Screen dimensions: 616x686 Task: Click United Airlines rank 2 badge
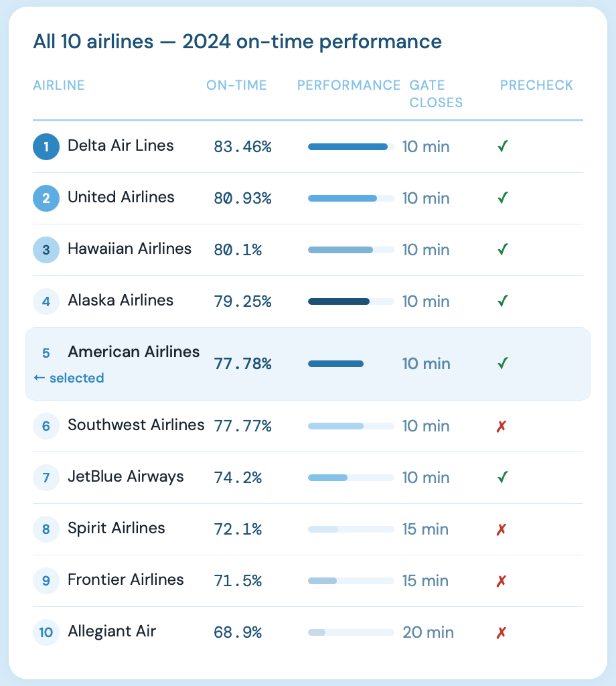point(46,198)
